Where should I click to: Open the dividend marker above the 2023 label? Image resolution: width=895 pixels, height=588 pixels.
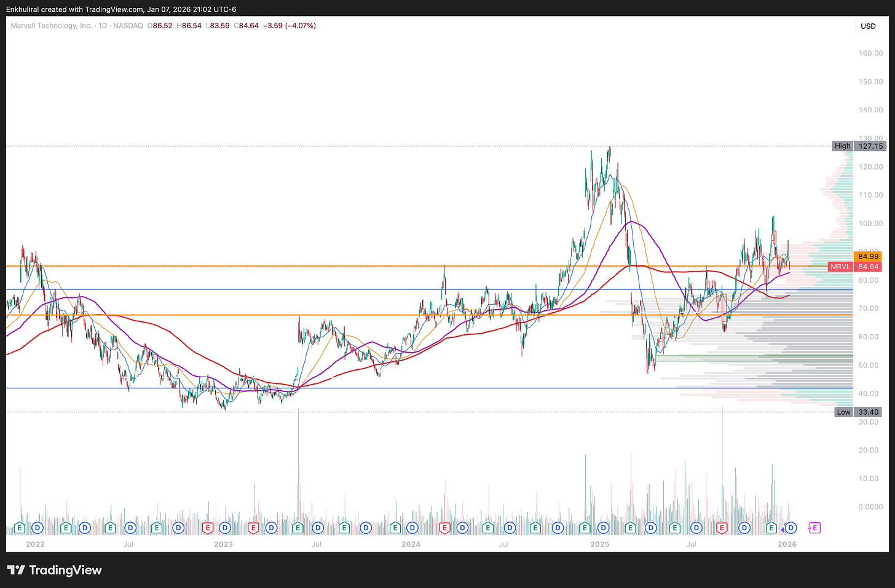(225, 528)
